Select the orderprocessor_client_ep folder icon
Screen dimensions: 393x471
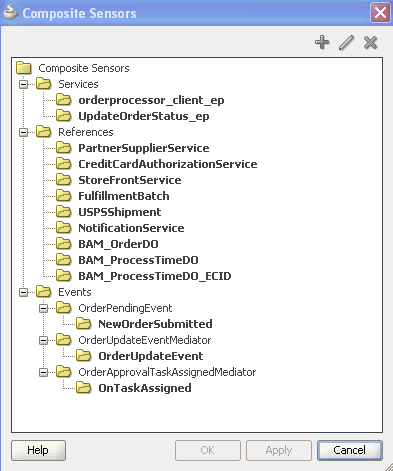coord(63,100)
